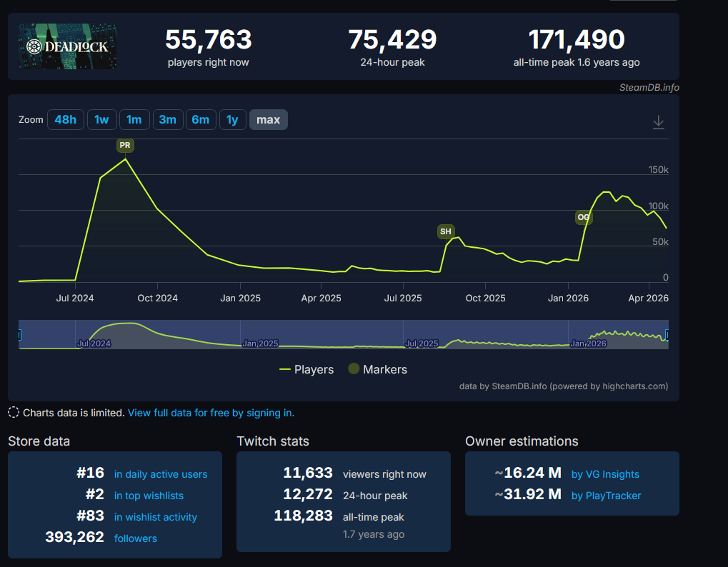
Task: Set chart zoom to 48h
Action: tap(65, 119)
